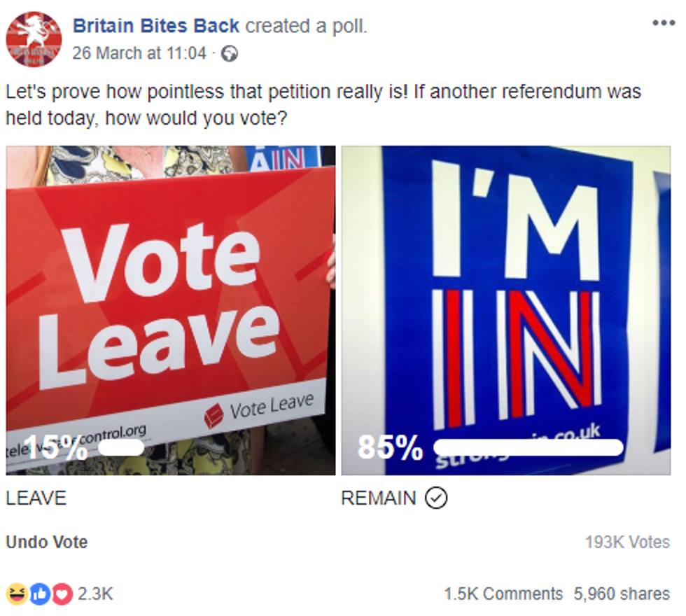Image resolution: width=686 pixels, height=616 pixels.
Task: Click the 15% Leave result bar
Action: pos(121,448)
